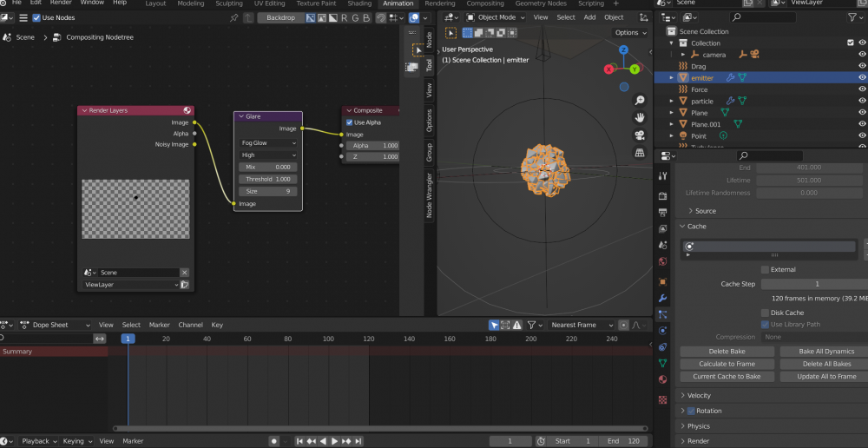Image resolution: width=868 pixels, height=448 pixels.
Task: Open the viewport Options dropdown
Action: pyautogui.click(x=630, y=33)
